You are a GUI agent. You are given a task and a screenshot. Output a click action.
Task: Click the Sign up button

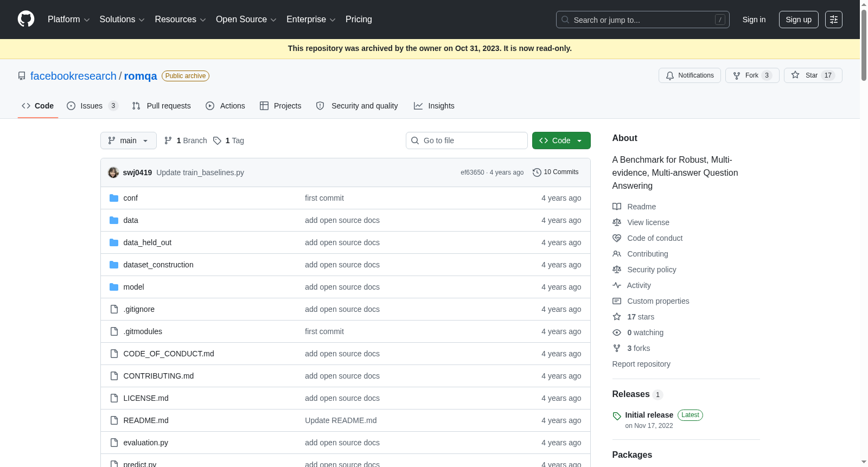[799, 20]
